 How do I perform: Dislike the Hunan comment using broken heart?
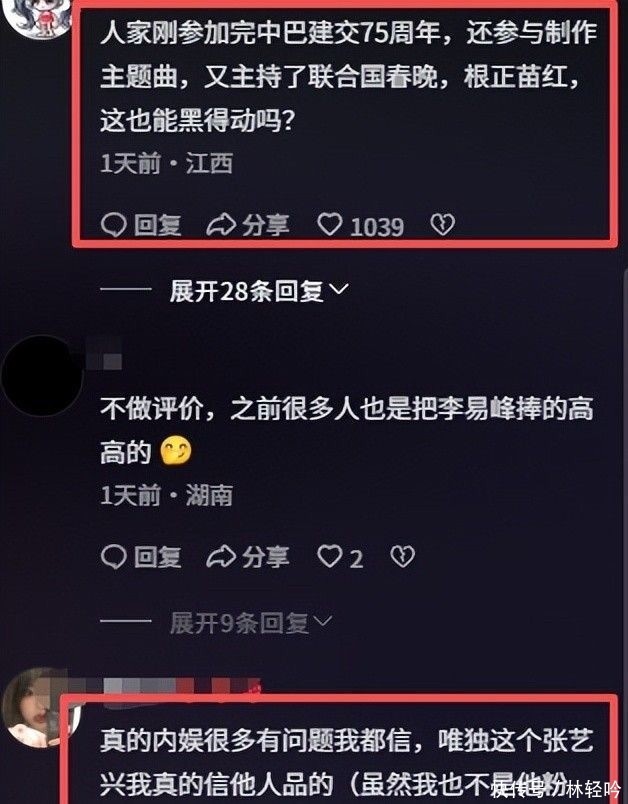(403, 557)
